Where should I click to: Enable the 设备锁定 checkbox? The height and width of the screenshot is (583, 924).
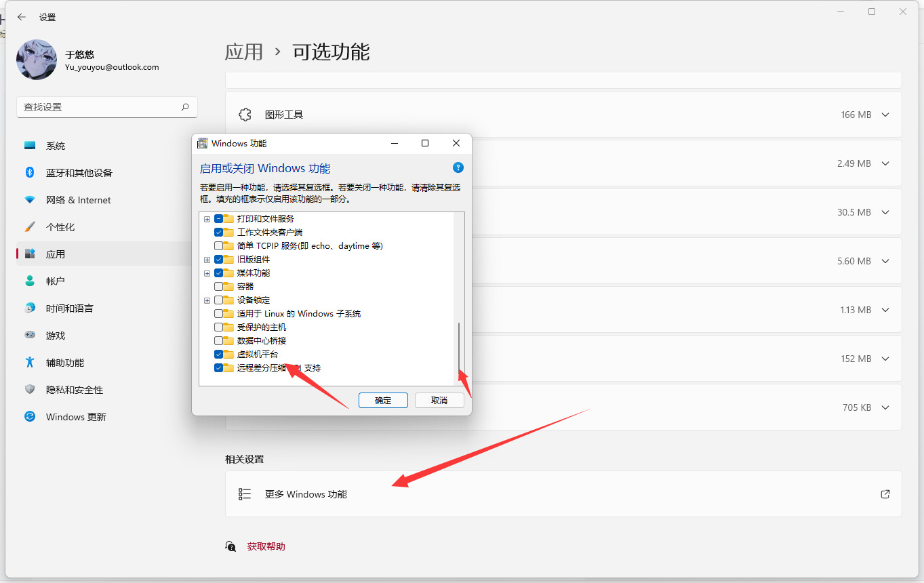(x=218, y=300)
